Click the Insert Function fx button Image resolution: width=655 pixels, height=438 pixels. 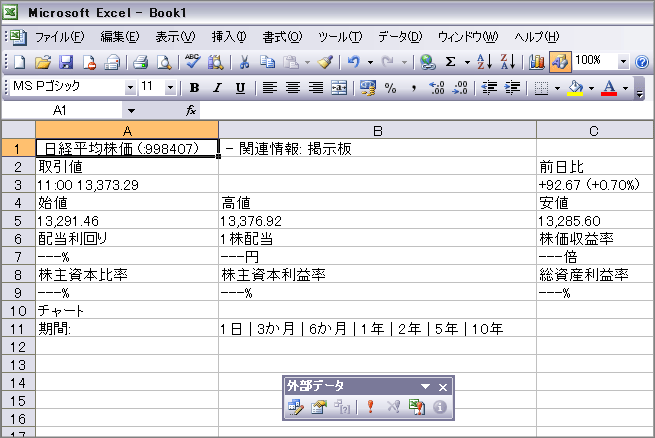(x=191, y=110)
